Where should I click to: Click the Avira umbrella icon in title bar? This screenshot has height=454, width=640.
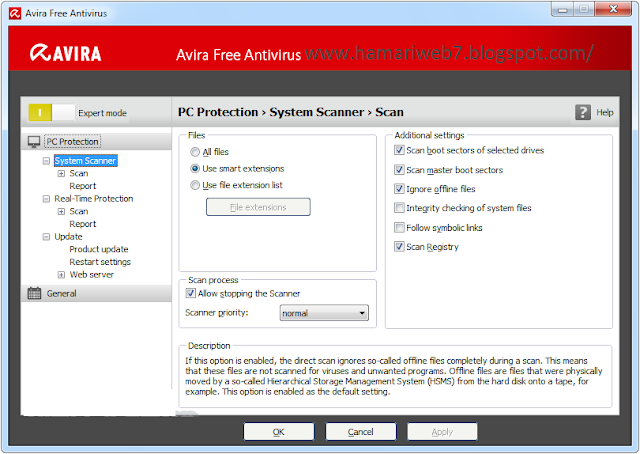click(x=15, y=13)
